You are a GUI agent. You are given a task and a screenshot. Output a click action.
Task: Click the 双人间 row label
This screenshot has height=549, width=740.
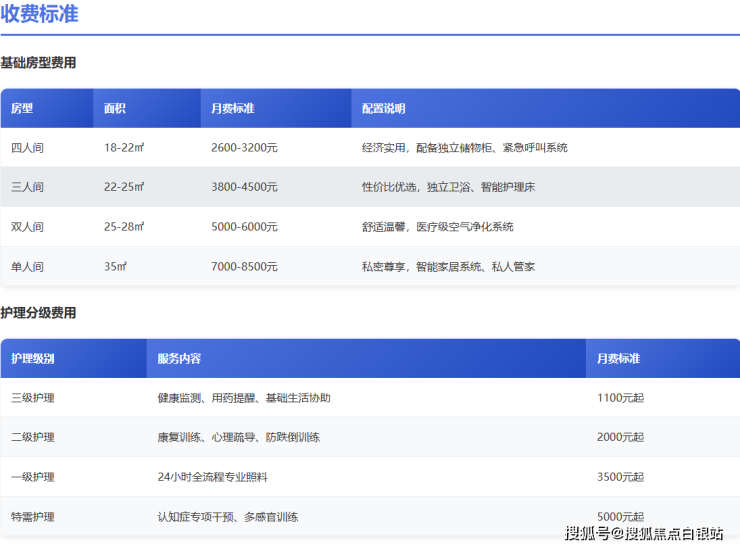[27, 227]
